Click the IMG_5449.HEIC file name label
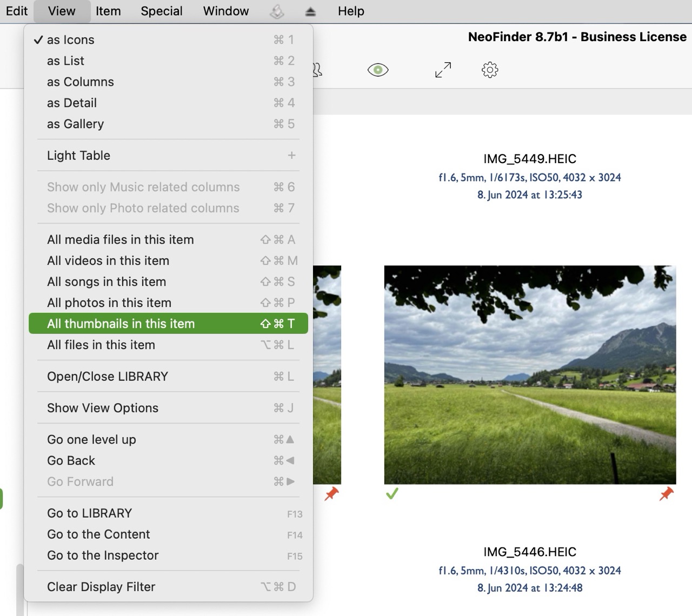The height and width of the screenshot is (616, 692). coord(529,159)
